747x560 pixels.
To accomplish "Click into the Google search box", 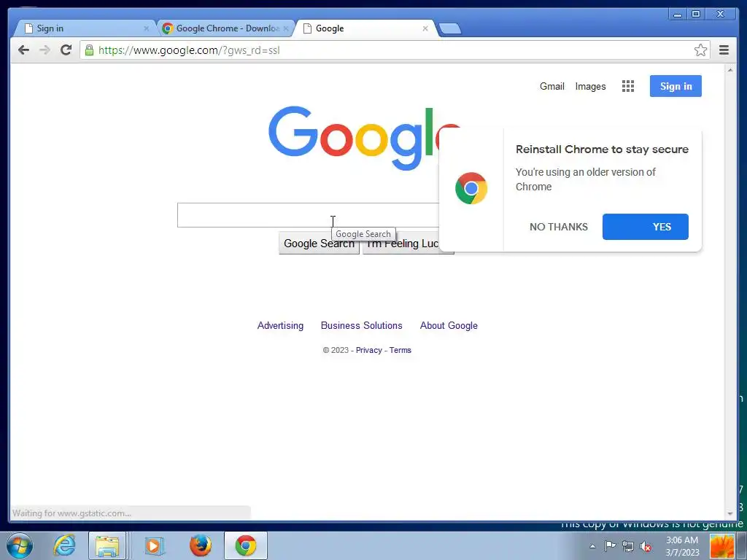I will [308, 215].
